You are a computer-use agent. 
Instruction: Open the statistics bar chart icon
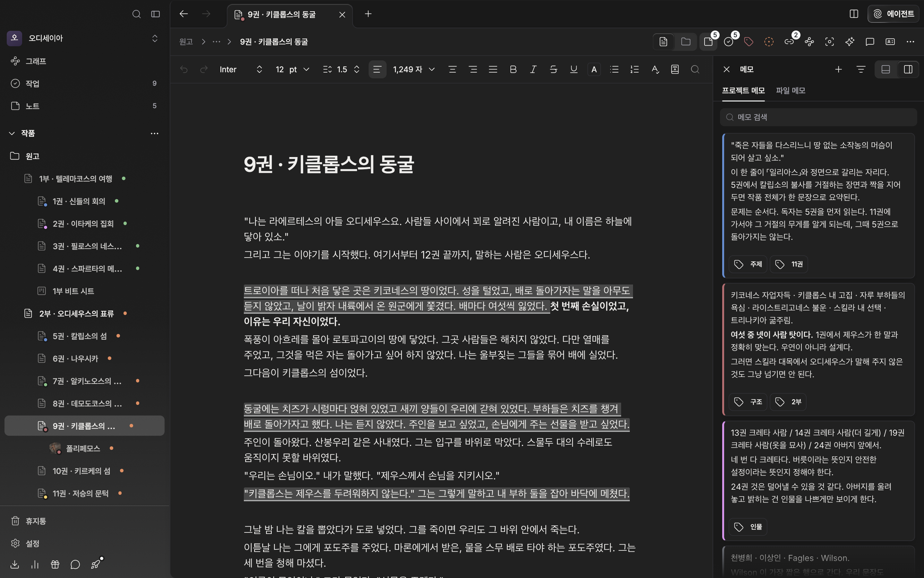pyautogui.click(x=35, y=564)
